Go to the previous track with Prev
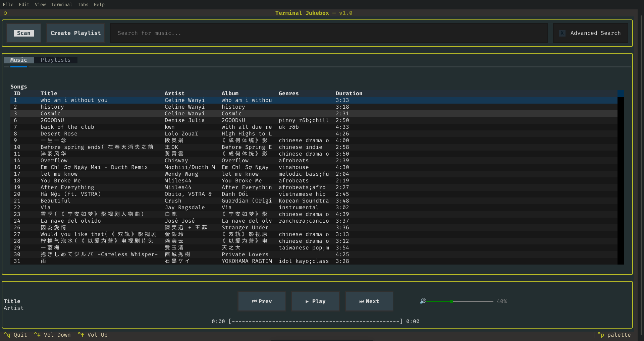 (262, 301)
